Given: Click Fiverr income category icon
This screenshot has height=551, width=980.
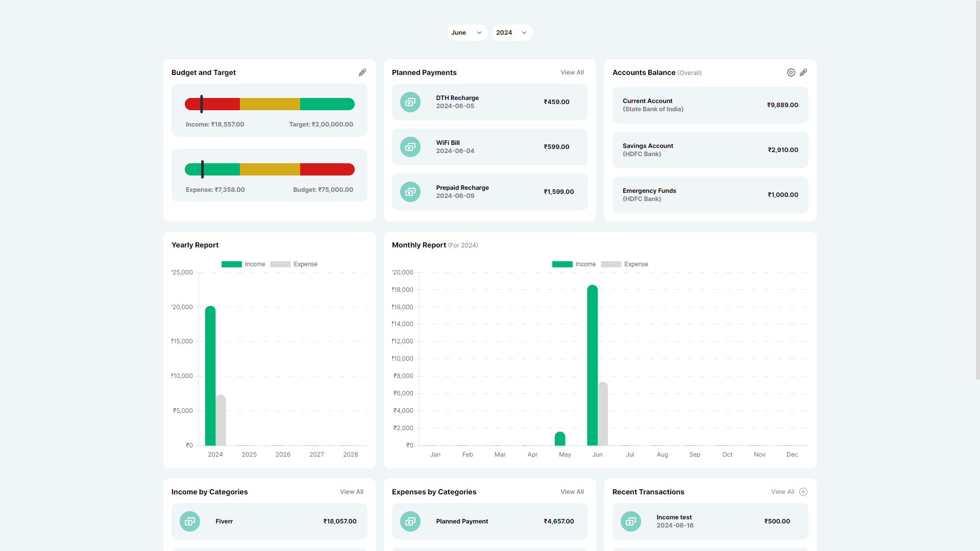Looking at the screenshot, I should point(190,521).
